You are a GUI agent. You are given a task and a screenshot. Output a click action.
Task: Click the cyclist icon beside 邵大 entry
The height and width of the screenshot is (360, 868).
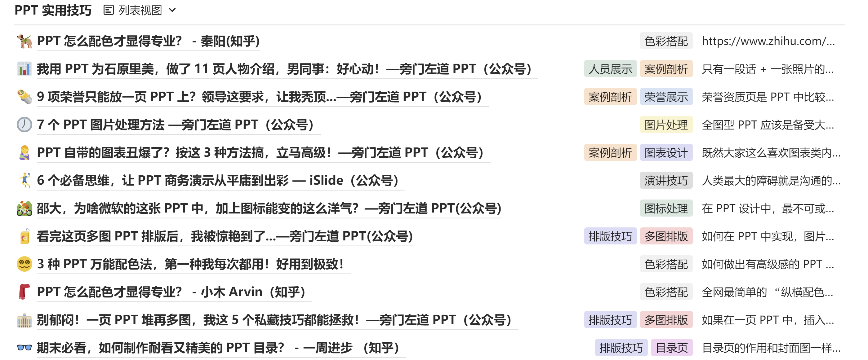[x=24, y=209]
